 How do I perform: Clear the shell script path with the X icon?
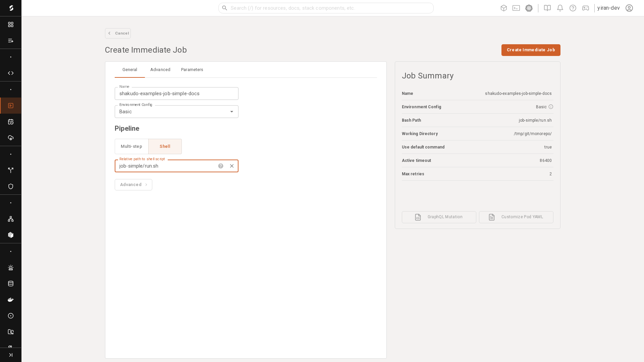232,166
